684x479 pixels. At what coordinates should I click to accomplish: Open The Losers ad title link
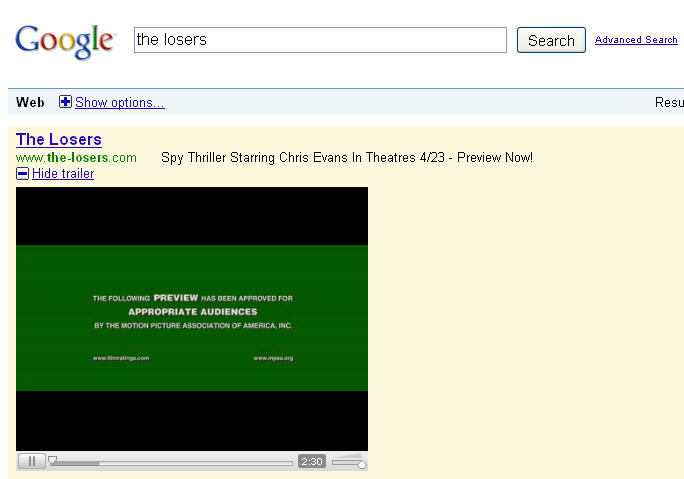point(59,139)
